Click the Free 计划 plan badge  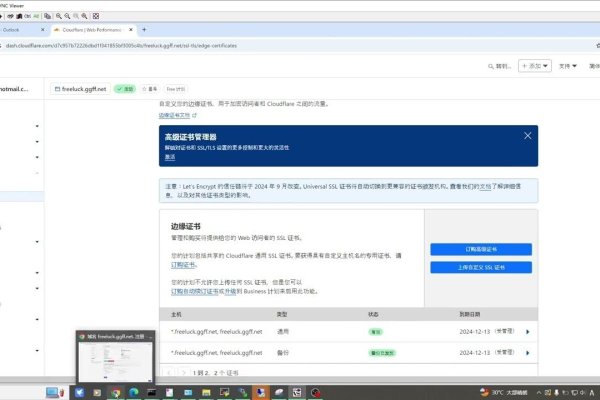click(x=176, y=89)
